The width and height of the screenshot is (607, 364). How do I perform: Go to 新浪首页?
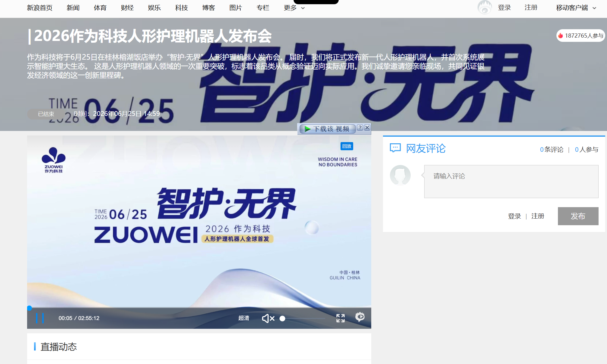(40, 8)
